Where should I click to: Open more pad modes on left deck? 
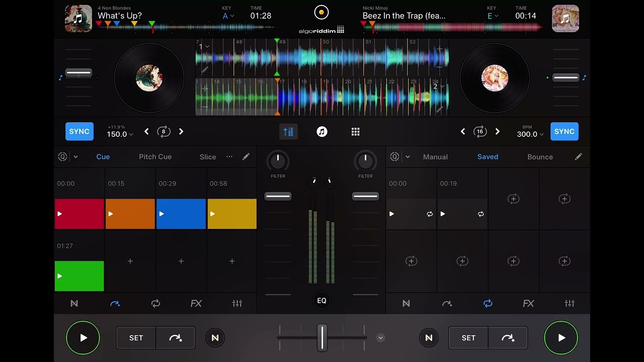click(x=229, y=157)
